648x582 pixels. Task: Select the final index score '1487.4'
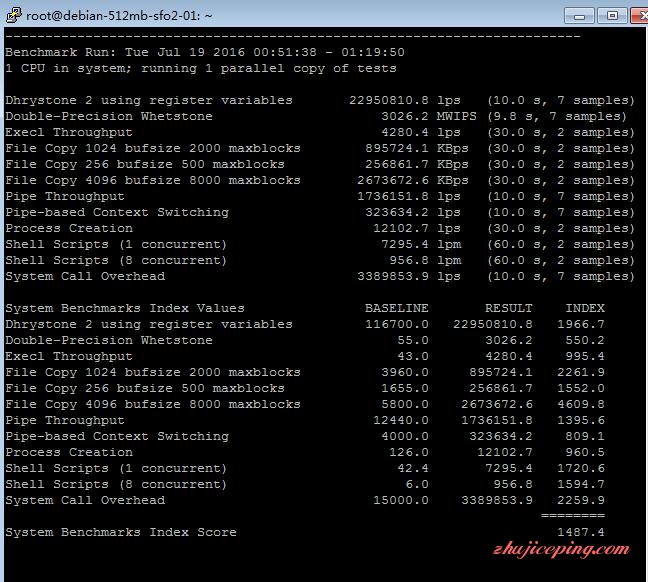(581, 532)
